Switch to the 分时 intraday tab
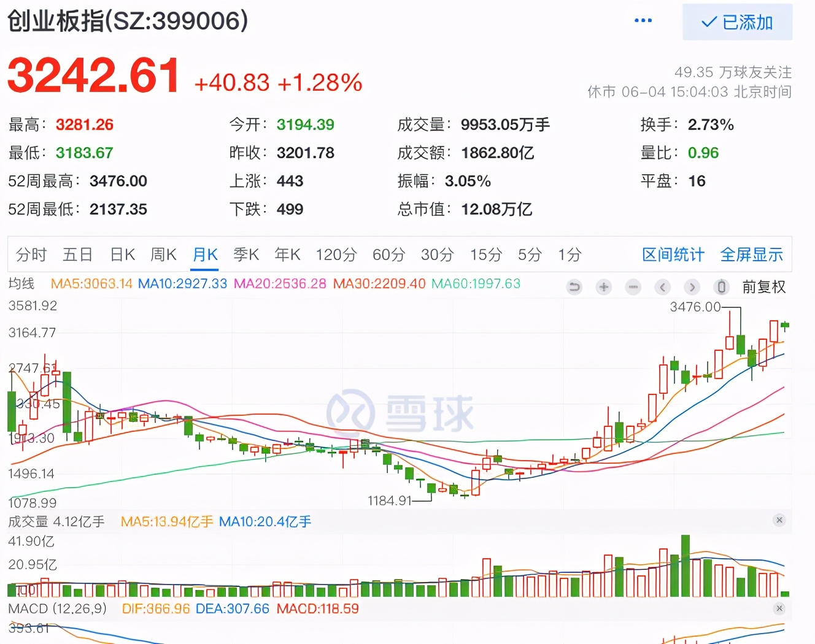Image resolution: width=815 pixels, height=644 pixels. click(x=31, y=255)
